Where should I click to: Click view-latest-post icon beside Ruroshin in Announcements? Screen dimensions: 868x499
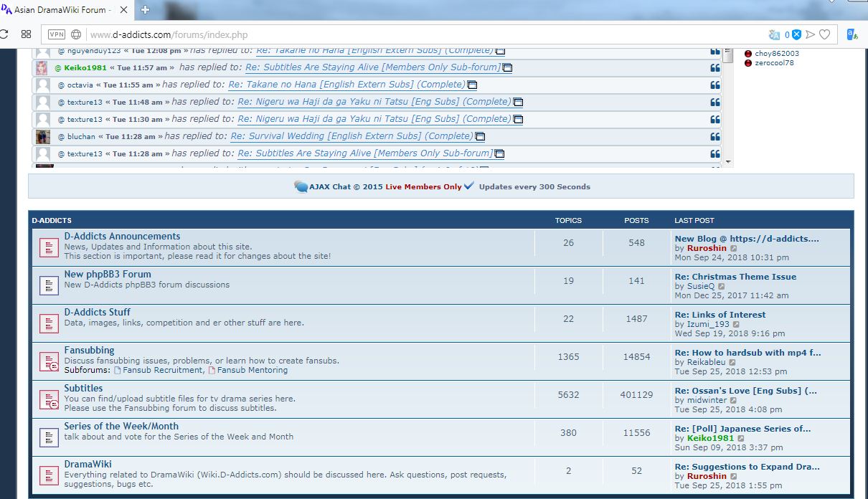click(733, 249)
